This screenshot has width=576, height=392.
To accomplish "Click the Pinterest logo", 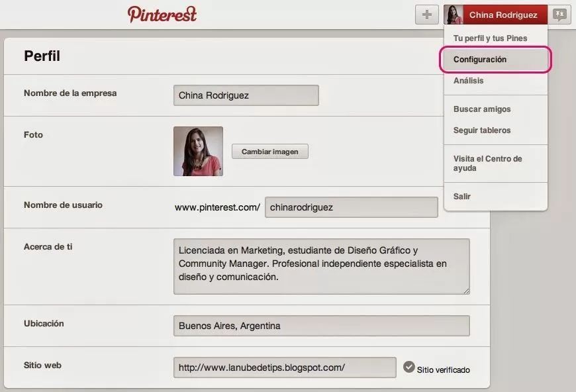I will point(162,15).
